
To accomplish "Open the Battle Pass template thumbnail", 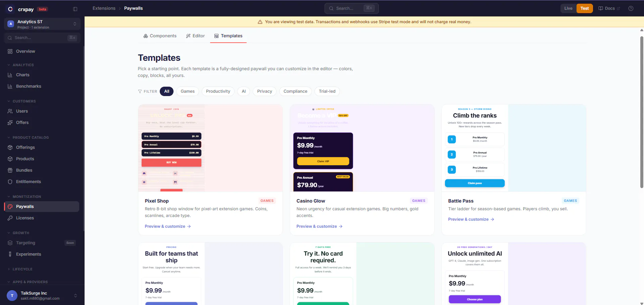I will pyautogui.click(x=514, y=148).
